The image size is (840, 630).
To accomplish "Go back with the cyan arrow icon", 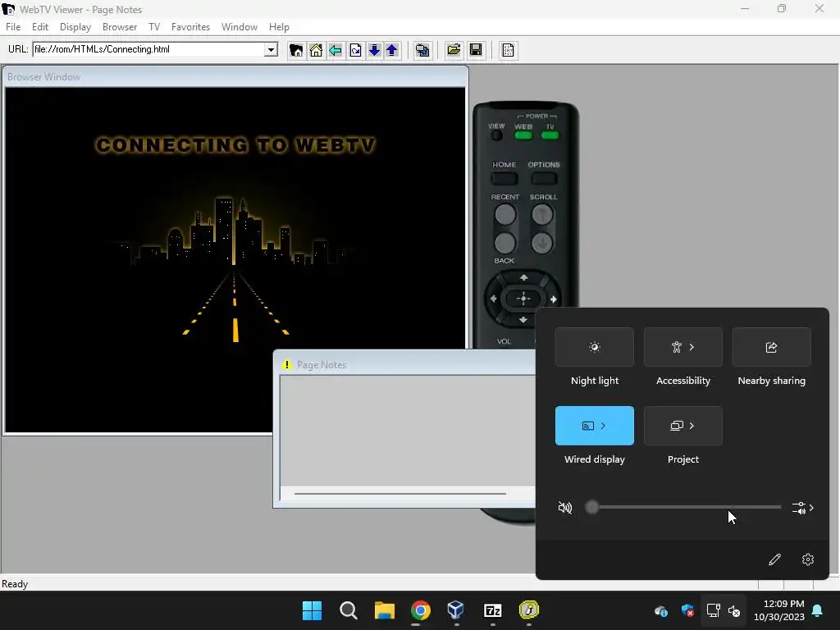I will click(x=336, y=50).
